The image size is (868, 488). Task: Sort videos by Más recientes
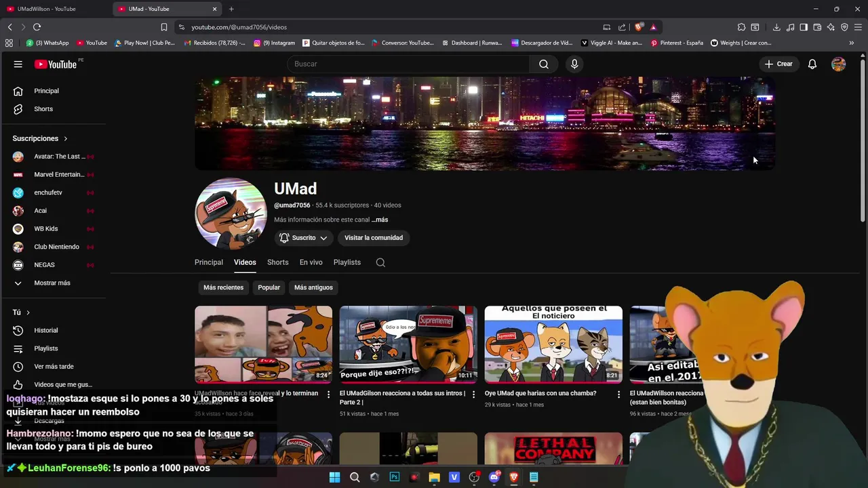223,287
